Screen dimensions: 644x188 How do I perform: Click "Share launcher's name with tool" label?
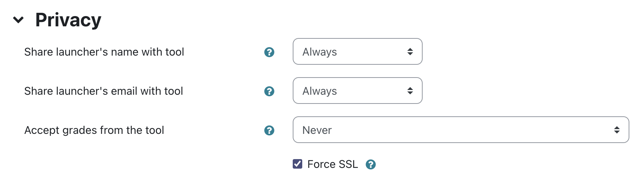pyautogui.click(x=104, y=52)
